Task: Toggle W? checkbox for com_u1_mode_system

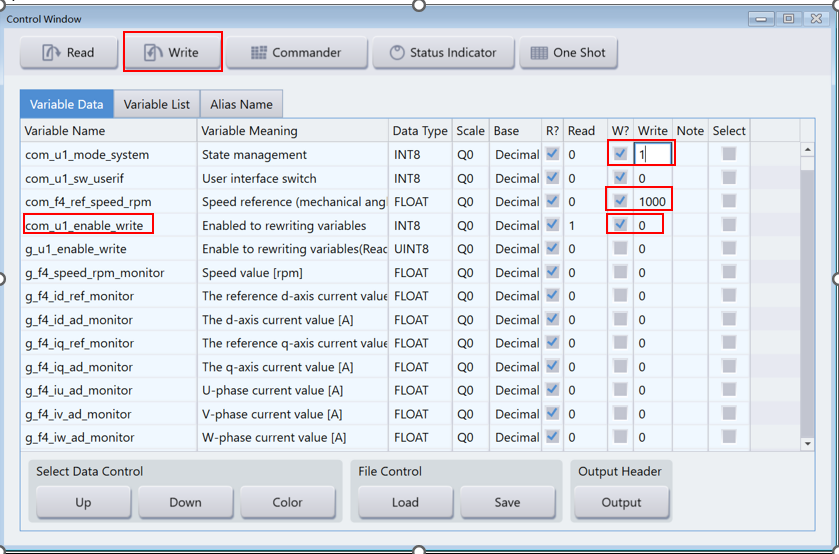Action: [620, 154]
